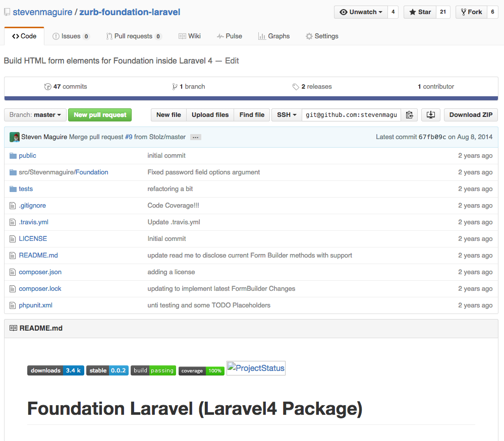The image size is (504, 441).
Task: Click the stevenmaguire owner link
Action: click(42, 12)
